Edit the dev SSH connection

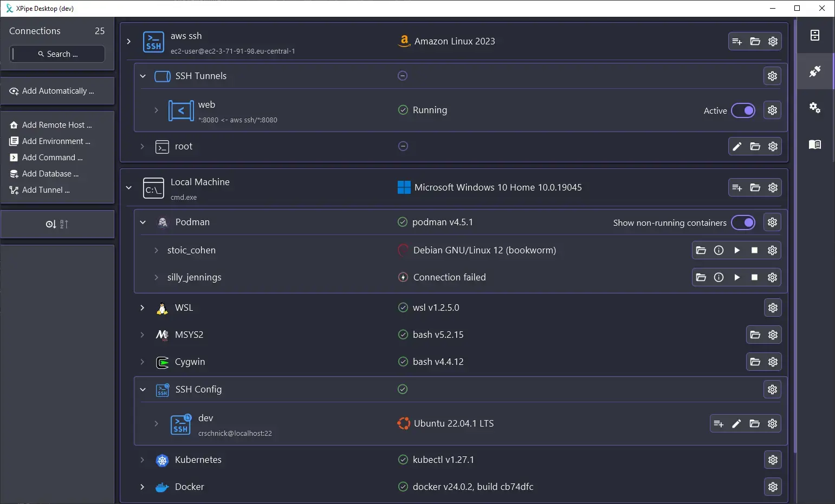pyautogui.click(x=736, y=423)
